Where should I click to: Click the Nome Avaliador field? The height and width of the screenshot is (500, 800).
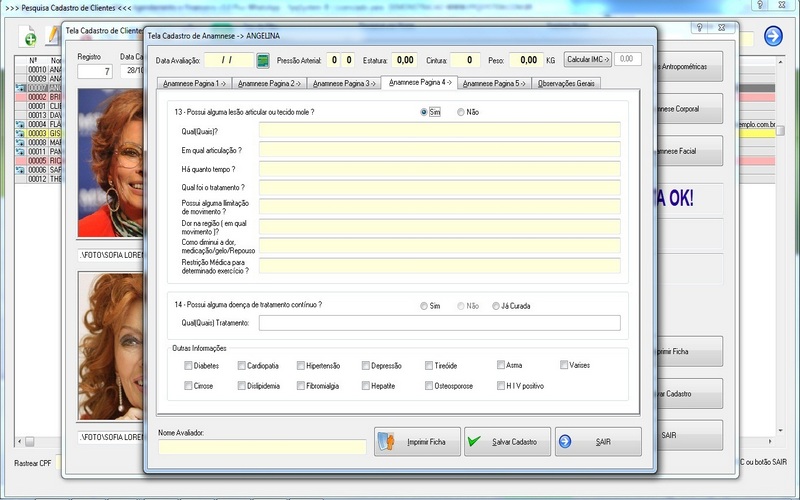coord(262,447)
